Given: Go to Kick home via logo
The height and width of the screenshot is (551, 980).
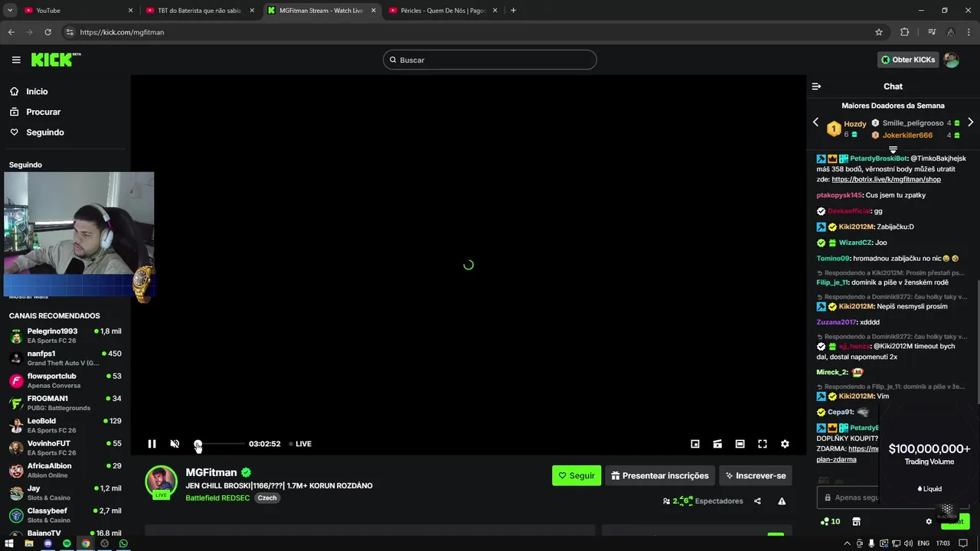Looking at the screenshot, I should [x=56, y=60].
